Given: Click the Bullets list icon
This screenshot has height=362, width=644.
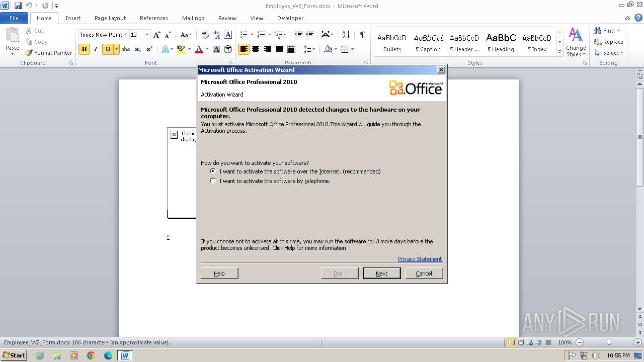Looking at the screenshot, I should pos(244,35).
